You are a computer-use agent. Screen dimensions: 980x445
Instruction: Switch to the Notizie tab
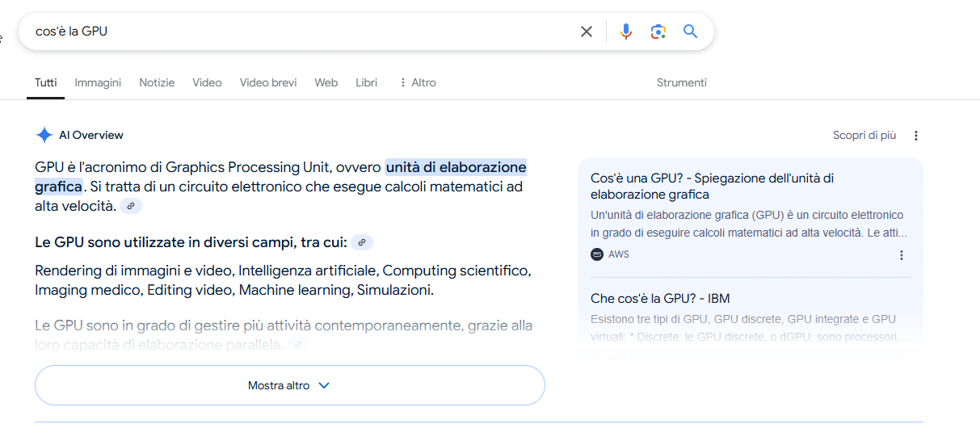click(157, 82)
